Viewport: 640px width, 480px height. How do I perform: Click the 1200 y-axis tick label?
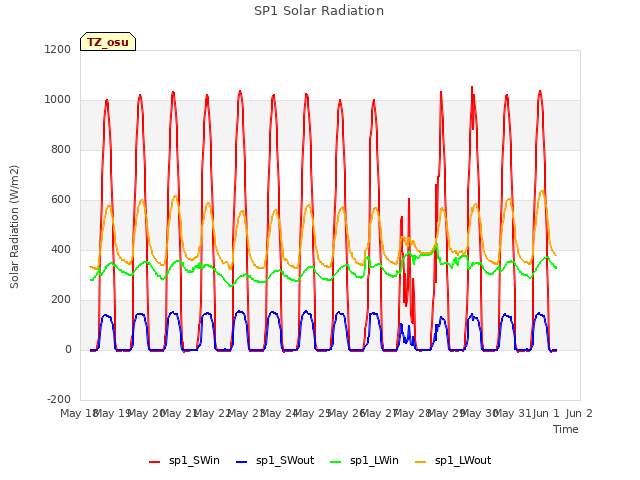[58, 49]
